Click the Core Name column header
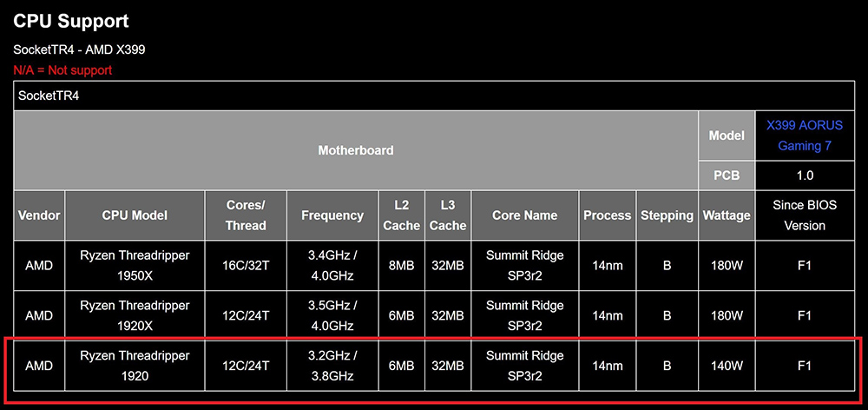 (x=525, y=215)
